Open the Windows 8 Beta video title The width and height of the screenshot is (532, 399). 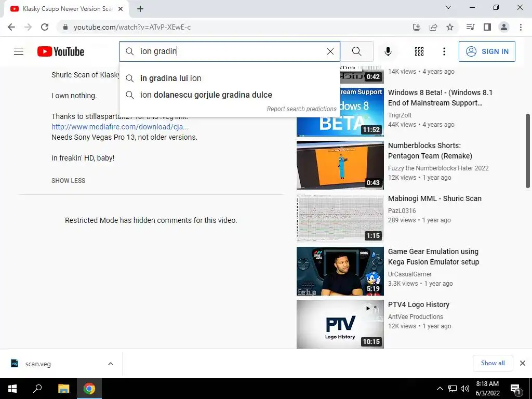tap(440, 98)
